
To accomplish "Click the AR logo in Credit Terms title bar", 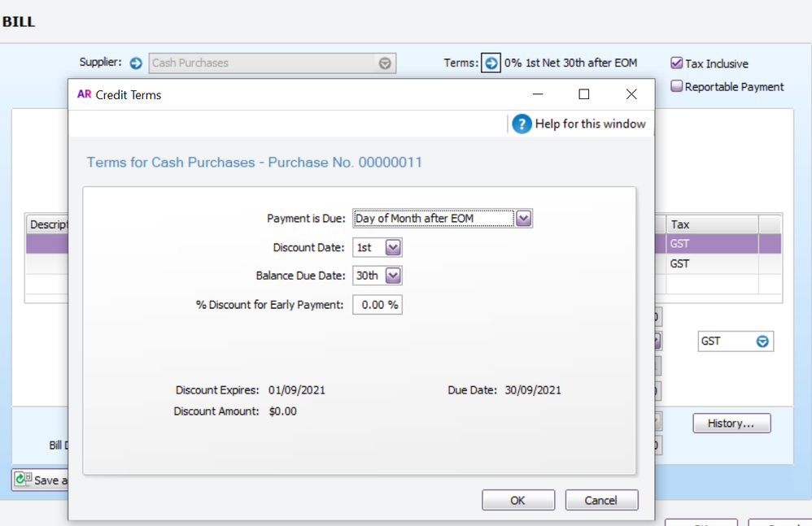I will [x=84, y=94].
